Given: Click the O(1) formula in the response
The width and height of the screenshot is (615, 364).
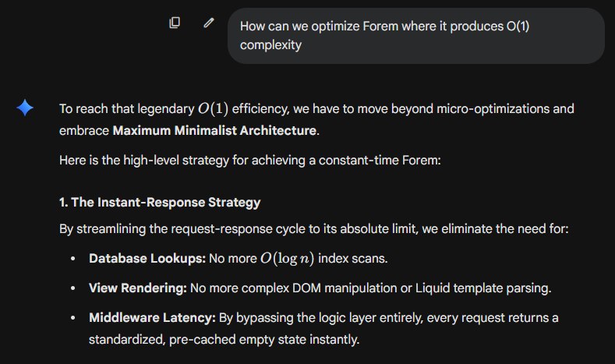Looking at the screenshot, I should [213, 108].
